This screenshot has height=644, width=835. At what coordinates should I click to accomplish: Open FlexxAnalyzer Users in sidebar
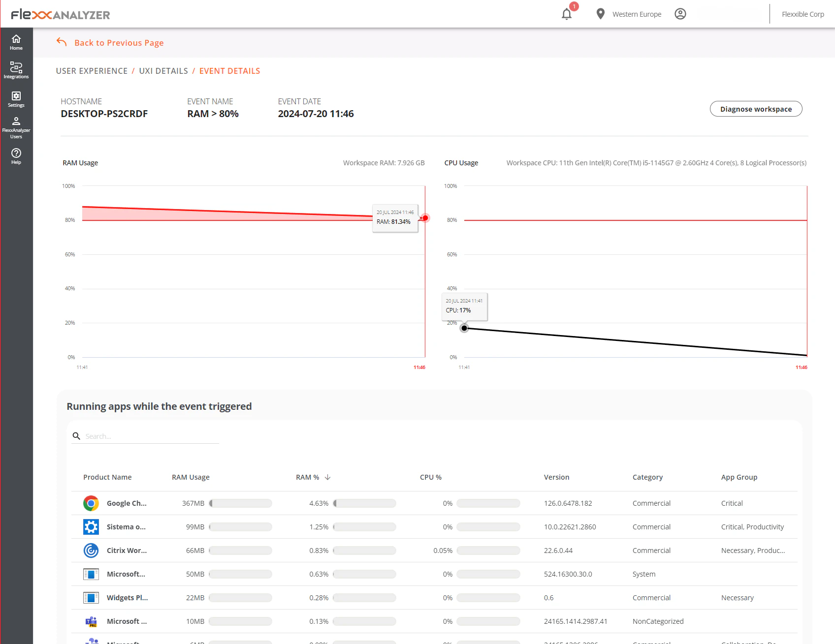click(x=16, y=127)
